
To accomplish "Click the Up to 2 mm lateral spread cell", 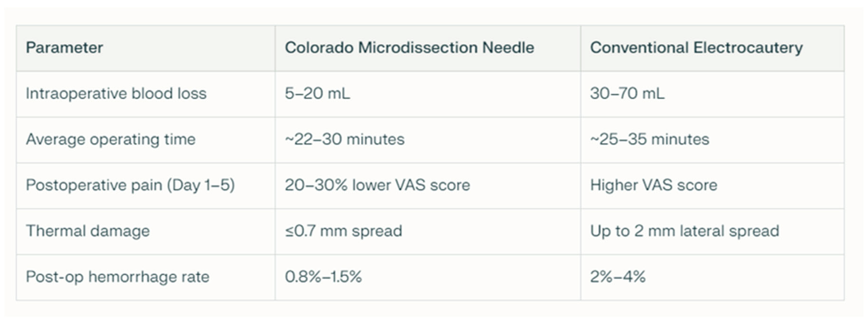I will click(684, 231).
